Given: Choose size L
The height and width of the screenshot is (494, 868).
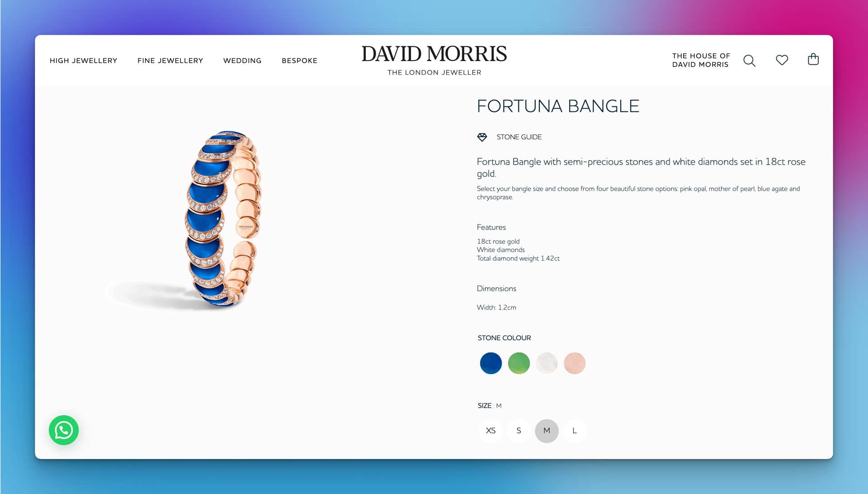Looking at the screenshot, I should (x=575, y=431).
